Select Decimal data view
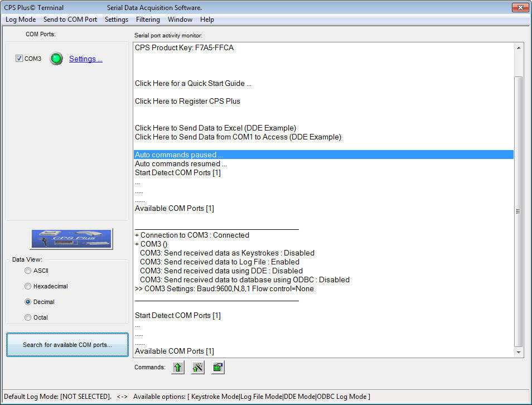Image resolution: width=532 pixels, height=405 pixels. pos(28,302)
